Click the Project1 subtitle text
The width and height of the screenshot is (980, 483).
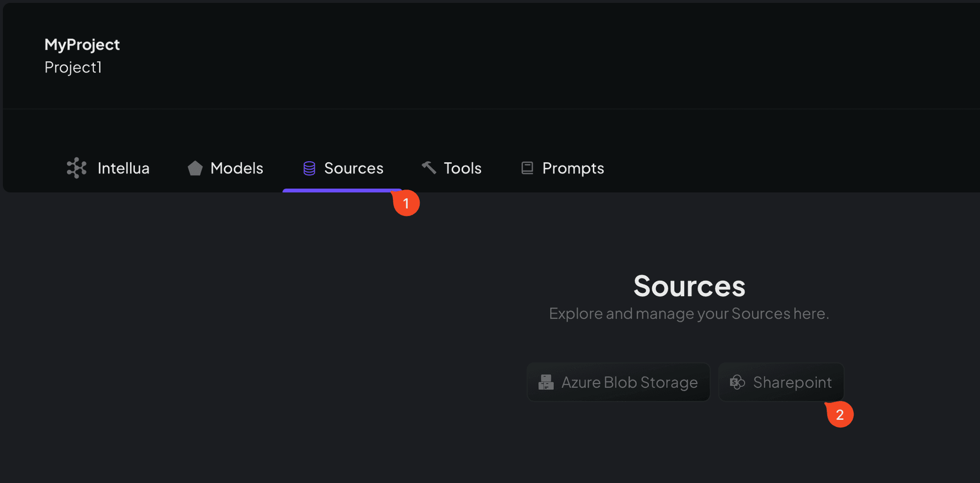click(x=73, y=67)
